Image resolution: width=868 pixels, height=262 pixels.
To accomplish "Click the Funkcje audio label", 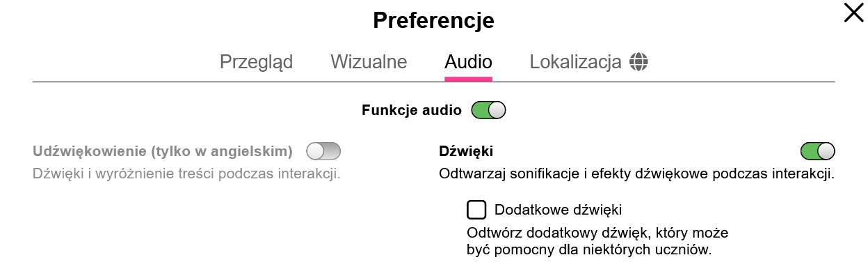I will (x=412, y=110).
